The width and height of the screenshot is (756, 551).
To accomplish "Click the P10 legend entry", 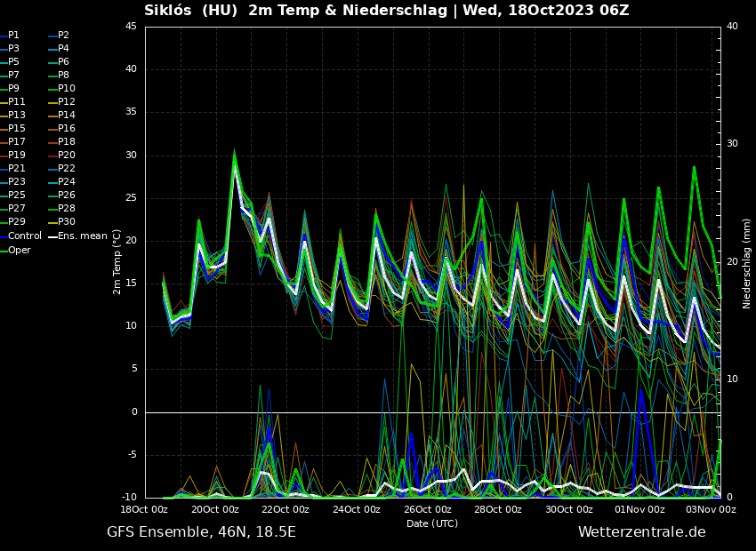I will [66, 89].
